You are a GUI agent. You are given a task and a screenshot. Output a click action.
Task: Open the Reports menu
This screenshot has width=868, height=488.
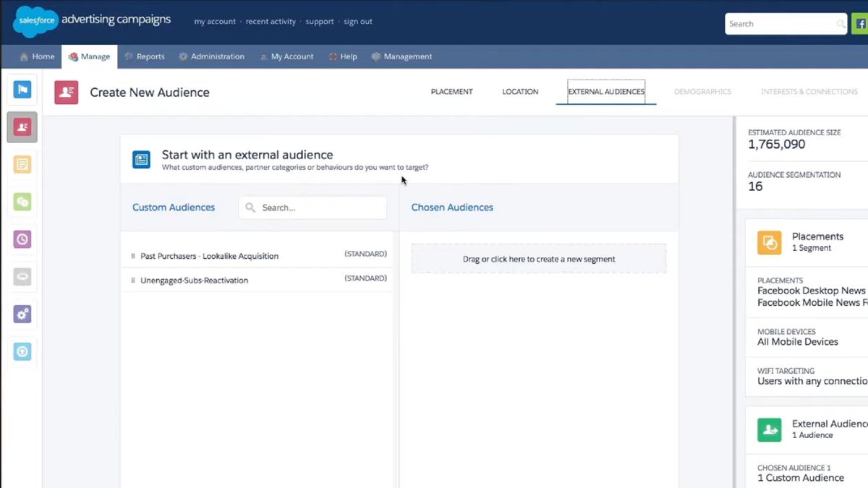tap(145, 56)
